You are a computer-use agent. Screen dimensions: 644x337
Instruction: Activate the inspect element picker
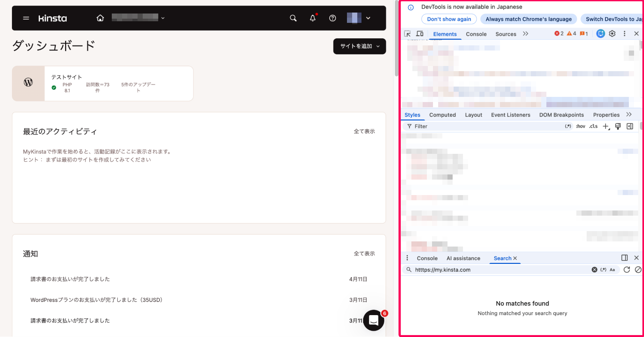(x=407, y=34)
